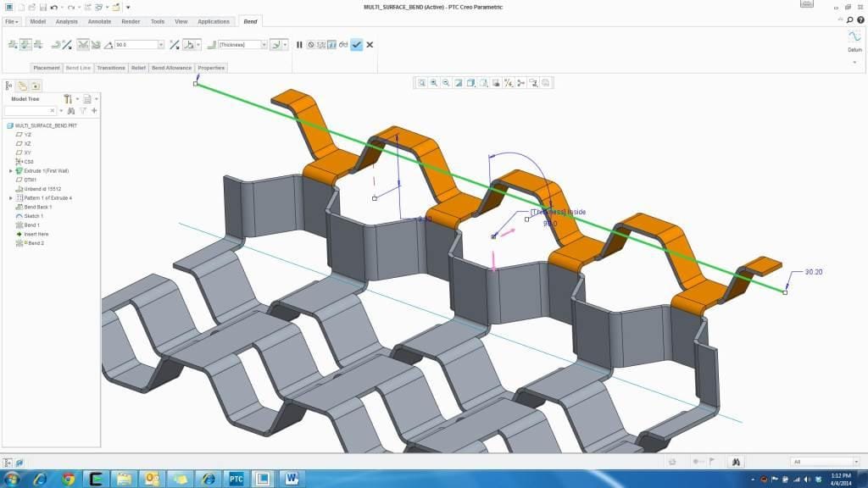This screenshot has width=868, height=488.
Task: Toggle the no-preview option icon
Action: pos(310,45)
